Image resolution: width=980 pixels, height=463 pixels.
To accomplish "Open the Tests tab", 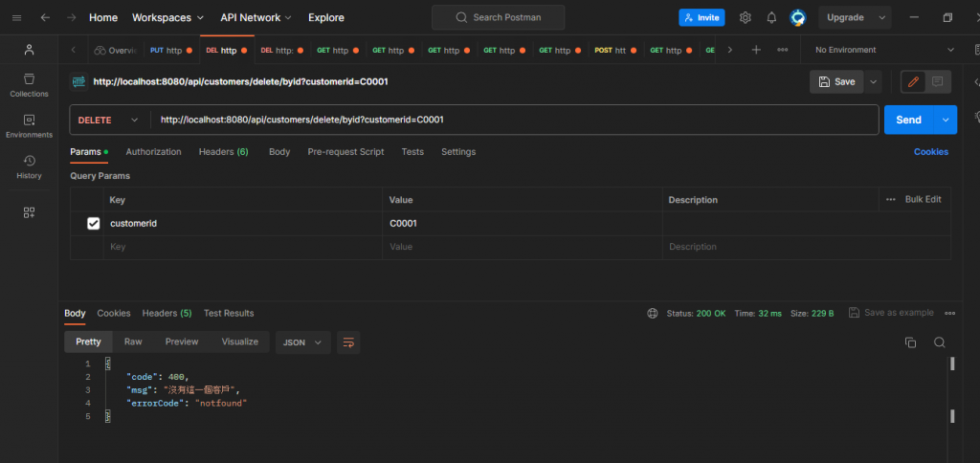I will [x=412, y=152].
